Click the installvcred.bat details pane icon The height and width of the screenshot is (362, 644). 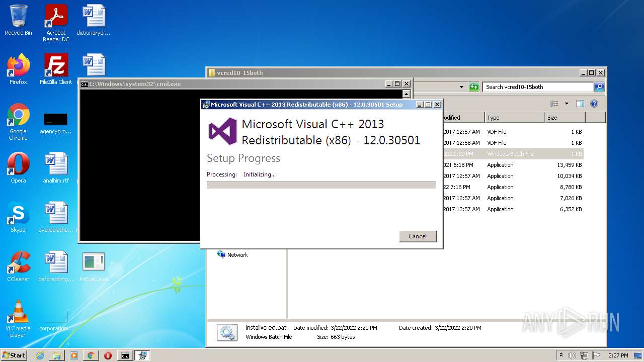coord(227,332)
